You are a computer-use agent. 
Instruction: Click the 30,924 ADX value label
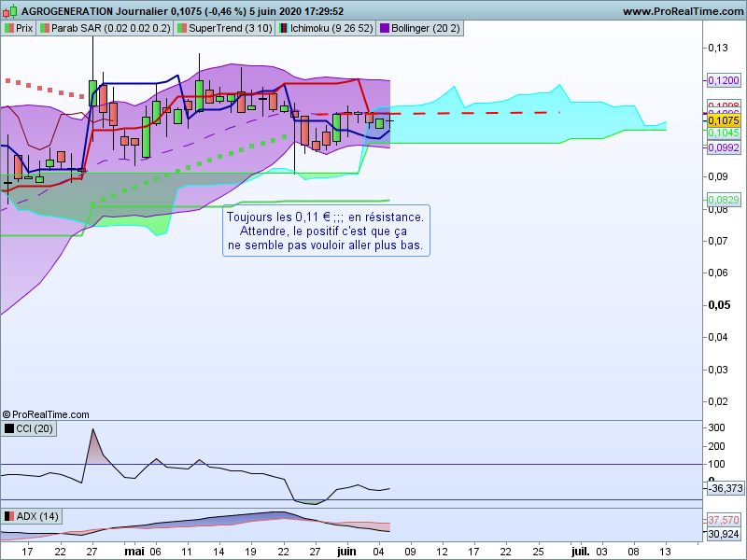[723, 534]
